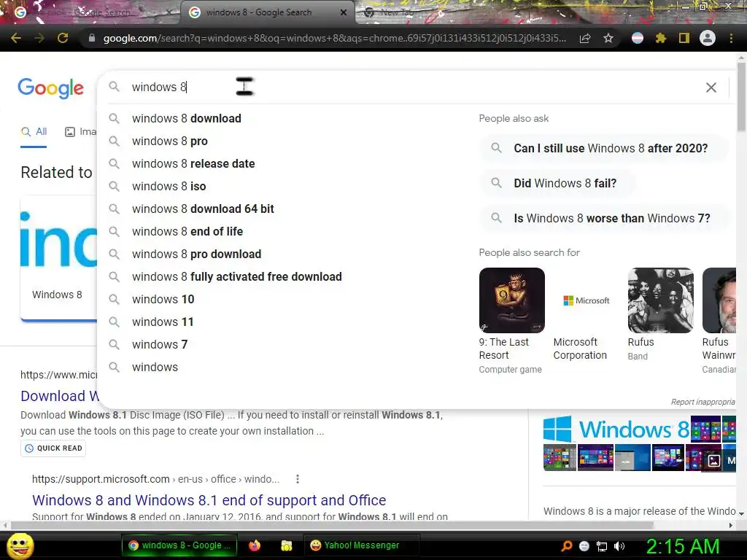
Task: Click the 2:15 AM taskbar clock
Action: coord(682,546)
